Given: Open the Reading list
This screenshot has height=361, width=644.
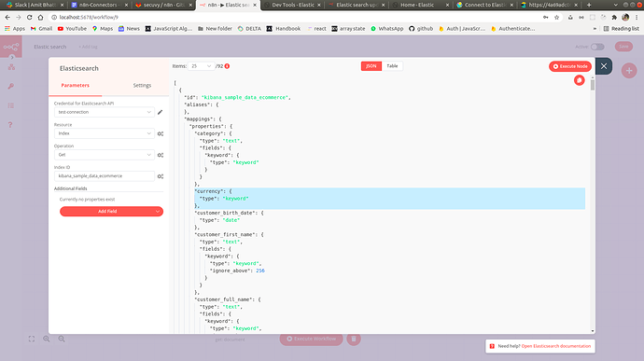Looking at the screenshot, I should point(622,29).
